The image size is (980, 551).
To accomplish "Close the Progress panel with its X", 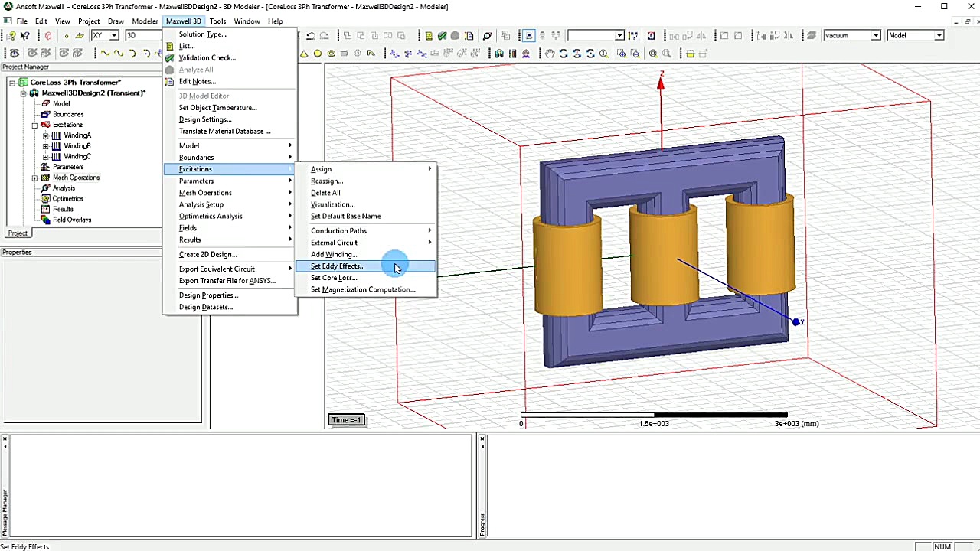I will coord(482,439).
